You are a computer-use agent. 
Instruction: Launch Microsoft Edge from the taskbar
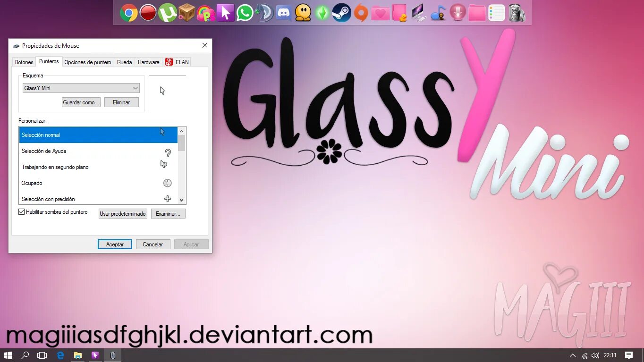click(x=60, y=355)
